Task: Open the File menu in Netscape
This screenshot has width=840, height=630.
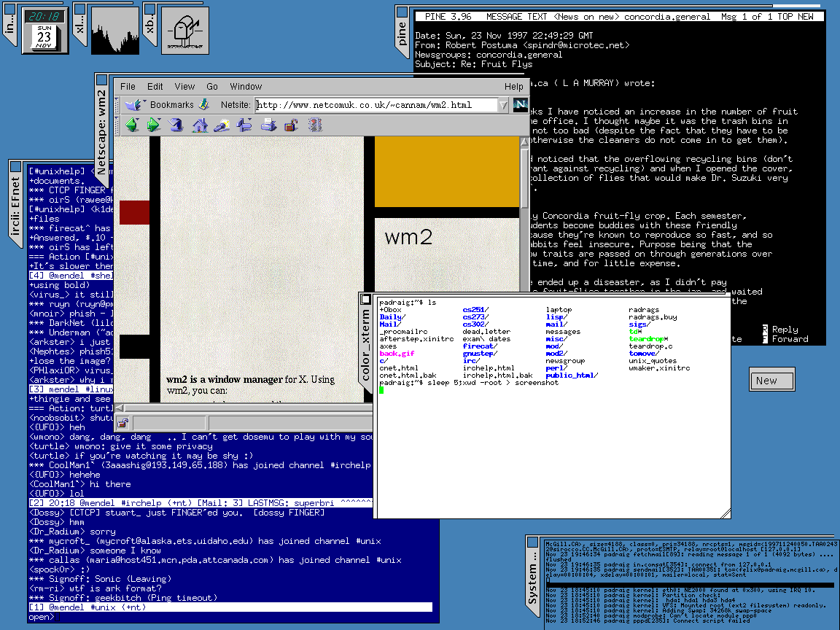Action: (128, 86)
